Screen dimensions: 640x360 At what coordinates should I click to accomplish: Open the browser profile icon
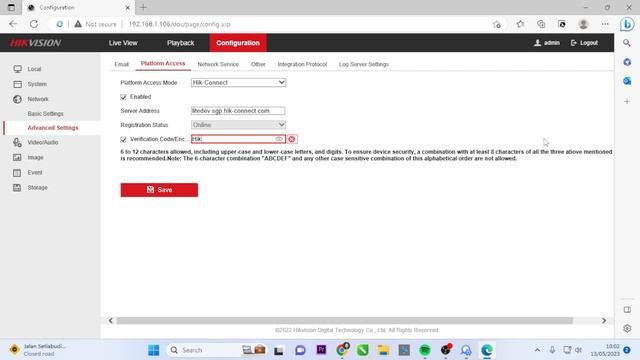pyautogui.click(x=583, y=24)
